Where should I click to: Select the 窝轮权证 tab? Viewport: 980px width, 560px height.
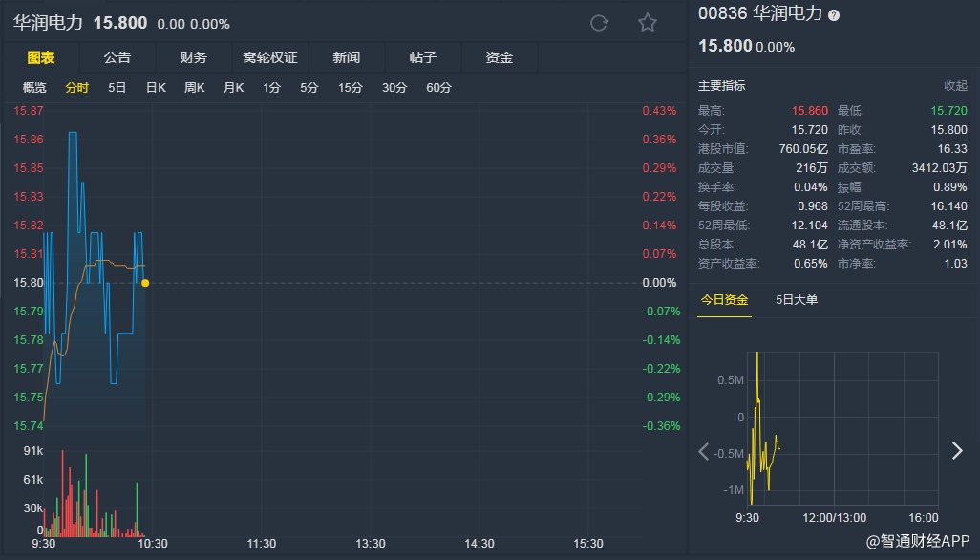270,57
